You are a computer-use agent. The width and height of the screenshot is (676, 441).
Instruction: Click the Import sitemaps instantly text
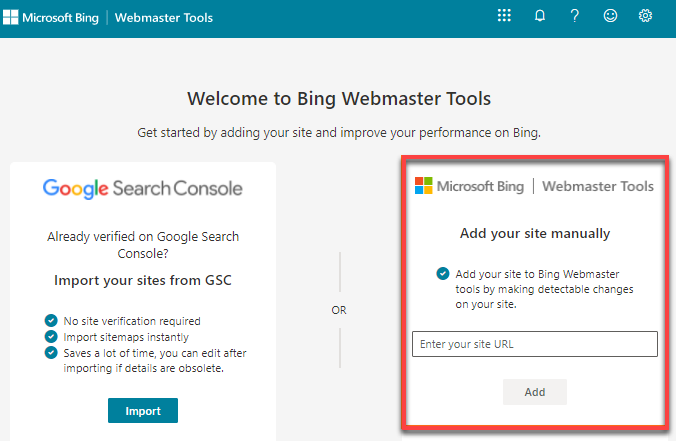(x=126, y=337)
